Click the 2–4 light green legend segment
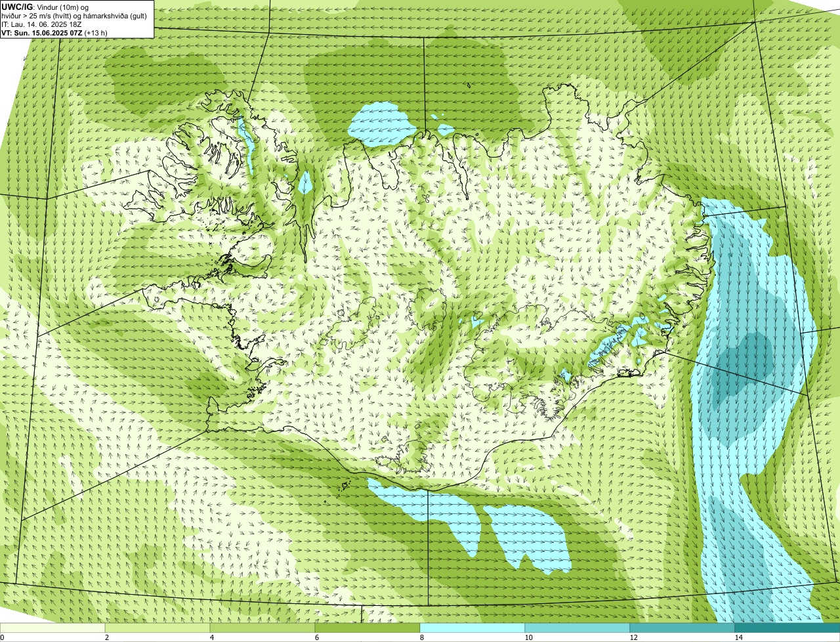This screenshot has height=642, width=840. click(157, 628)
